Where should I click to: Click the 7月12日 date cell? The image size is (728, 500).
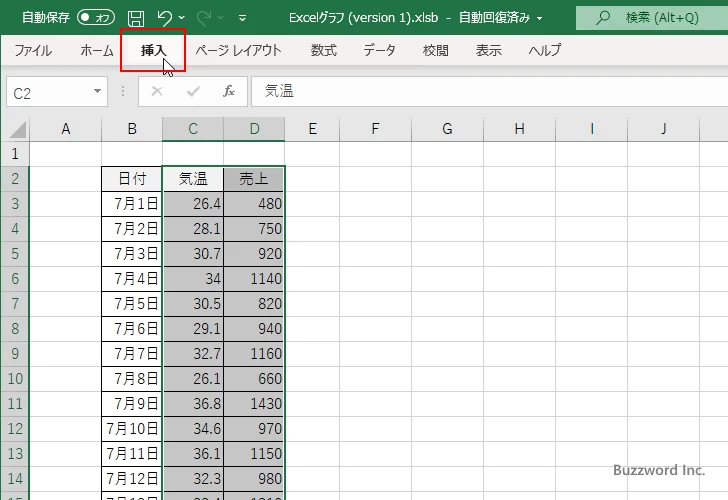[132, 479]
